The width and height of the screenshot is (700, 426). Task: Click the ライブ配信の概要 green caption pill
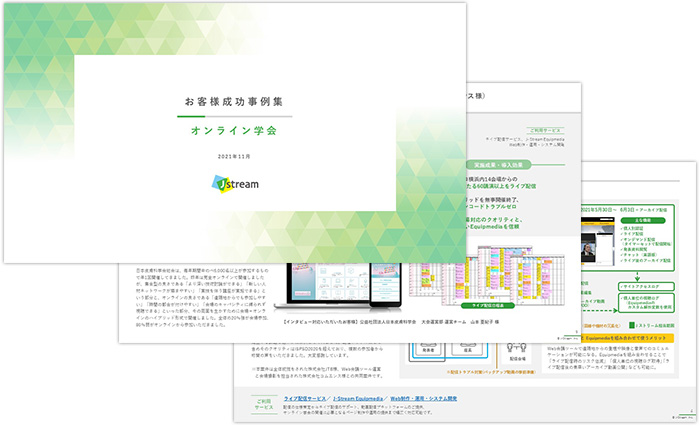pyautogui.click(x=487, y=305)
